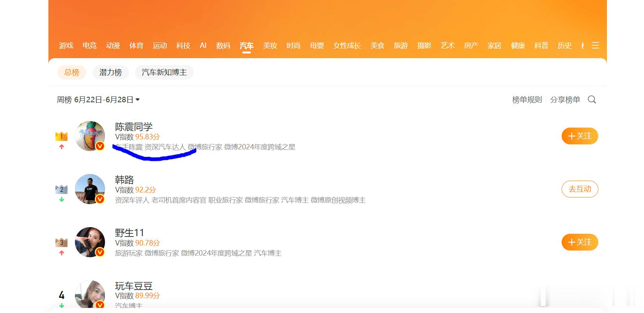Open the 体育 category tab
The image size is (644, 313).
pyautogui.click(x=137, y=46)
